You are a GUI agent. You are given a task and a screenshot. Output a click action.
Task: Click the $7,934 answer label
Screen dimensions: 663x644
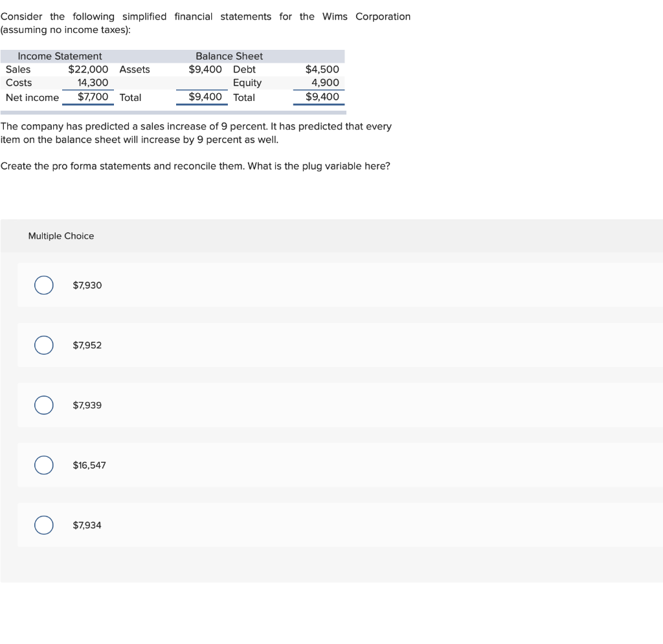[x=87, y=526]
